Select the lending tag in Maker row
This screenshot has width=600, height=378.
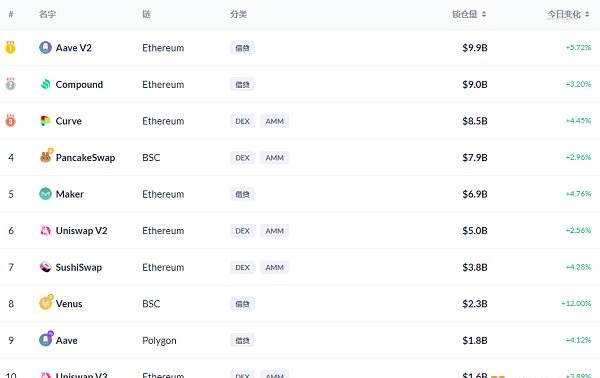pyautogui.click(x=242, y=194)
